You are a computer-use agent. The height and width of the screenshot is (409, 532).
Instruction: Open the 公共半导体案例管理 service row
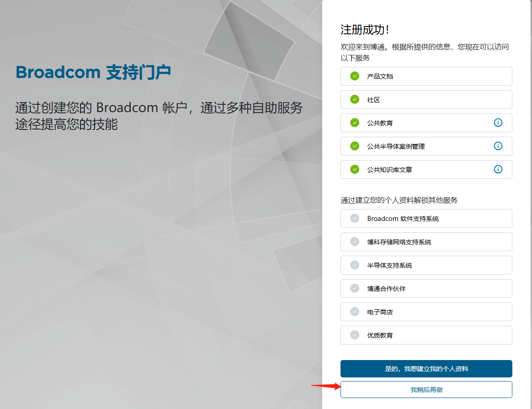(x=426, y=146)
